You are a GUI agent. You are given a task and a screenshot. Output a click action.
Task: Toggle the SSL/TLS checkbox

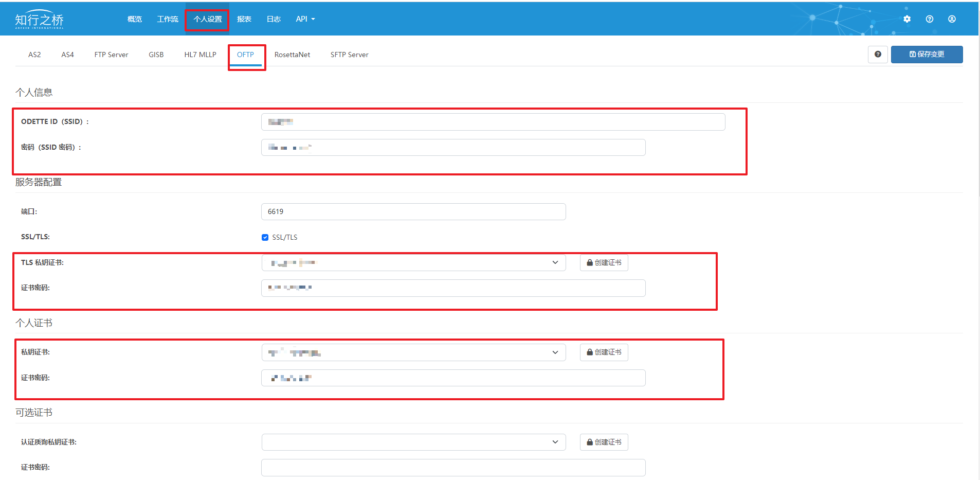point(265,237)
